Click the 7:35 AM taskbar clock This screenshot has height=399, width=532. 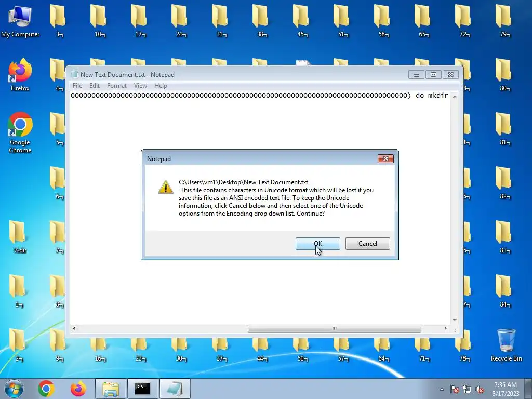[x=506, y=389]
